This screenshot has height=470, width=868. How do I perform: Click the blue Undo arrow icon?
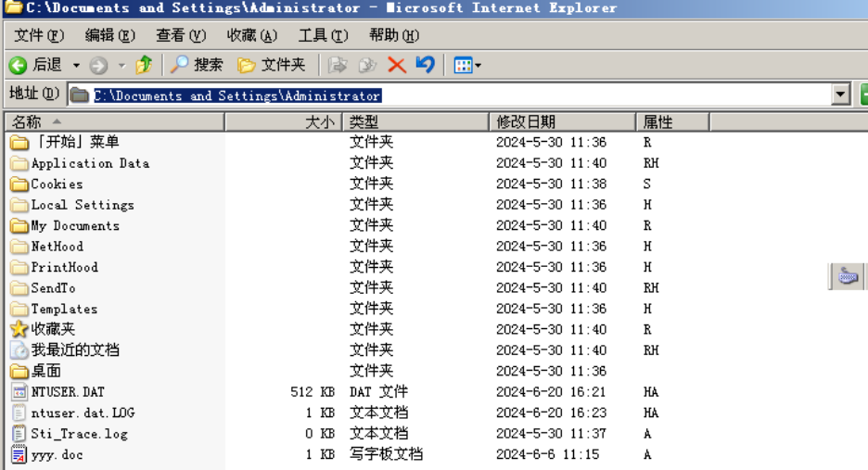[425, 64]
